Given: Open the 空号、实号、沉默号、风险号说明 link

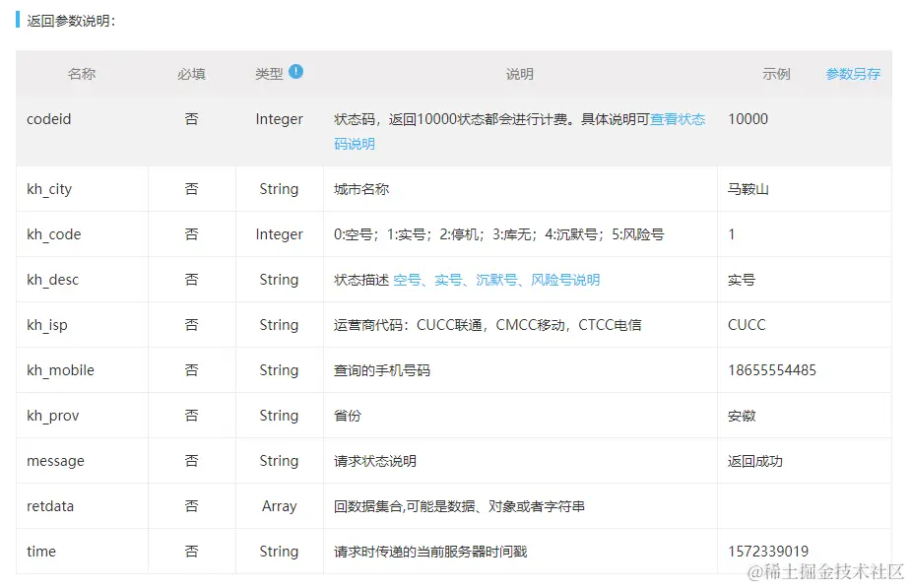Looking at the screenshot, I should 496,280.
